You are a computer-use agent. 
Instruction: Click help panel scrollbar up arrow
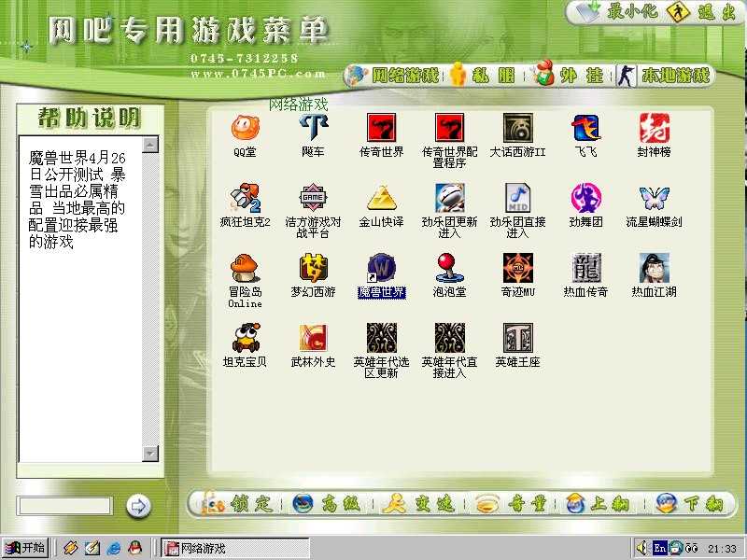click(x=150, y=145)
